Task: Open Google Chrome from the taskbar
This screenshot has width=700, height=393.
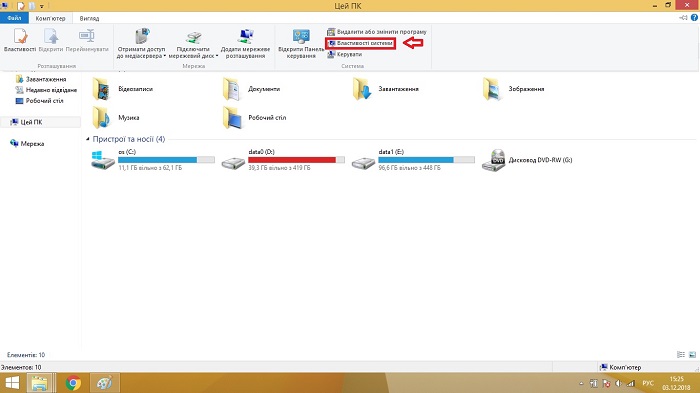Action: 73,383
